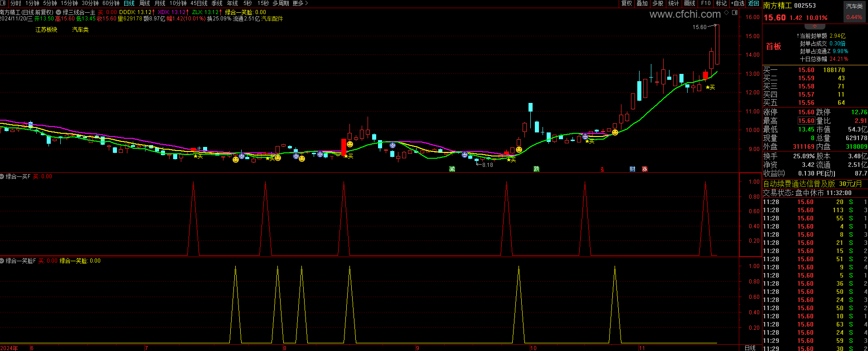Switch to 15分钟 period

69,3
